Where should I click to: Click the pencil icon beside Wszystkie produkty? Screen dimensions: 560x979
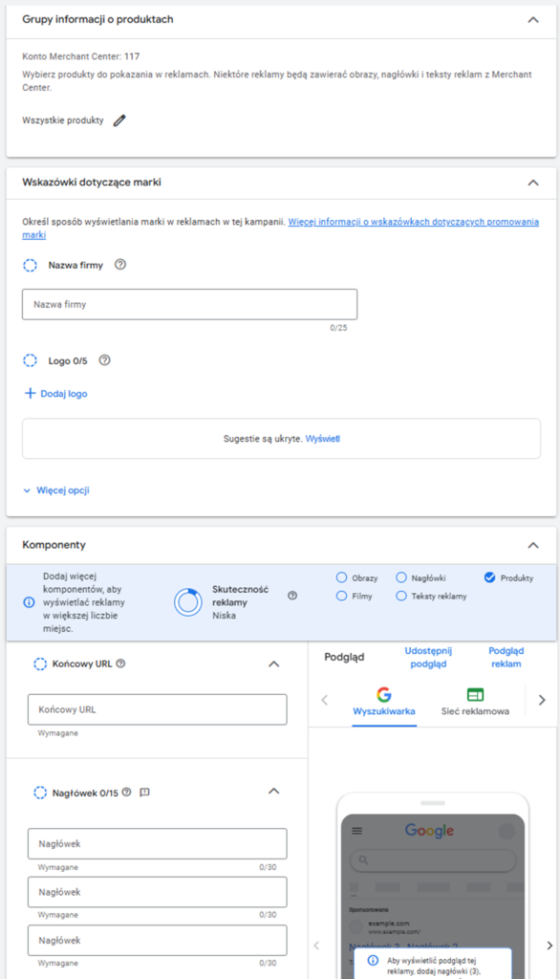[119, 120]
